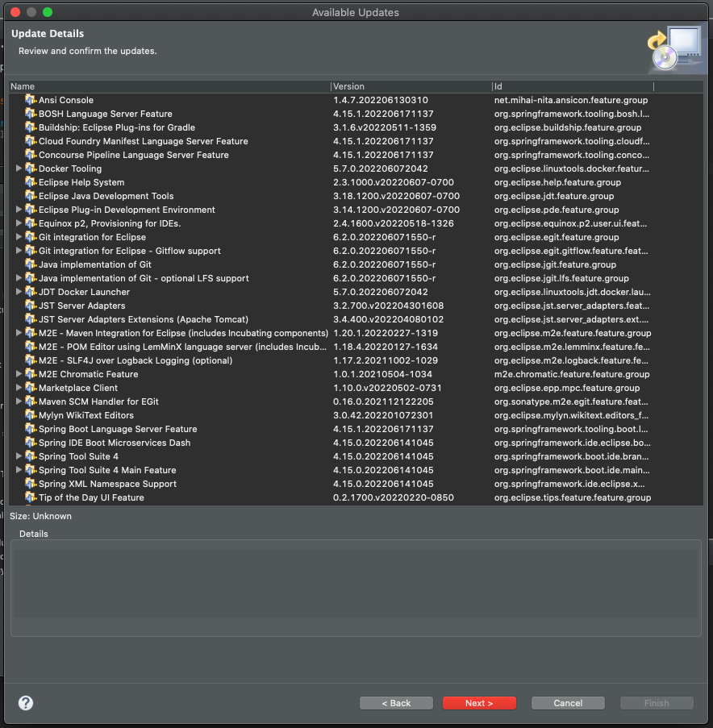Screen dimensions: 713x728
Task: Click the Java implementation of Git icon
Action: tap(31, 264)
